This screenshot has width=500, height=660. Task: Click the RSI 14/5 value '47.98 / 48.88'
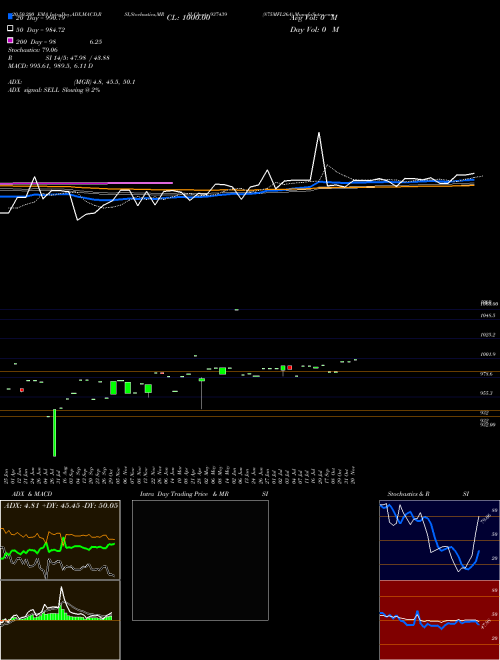pos(88,58)
